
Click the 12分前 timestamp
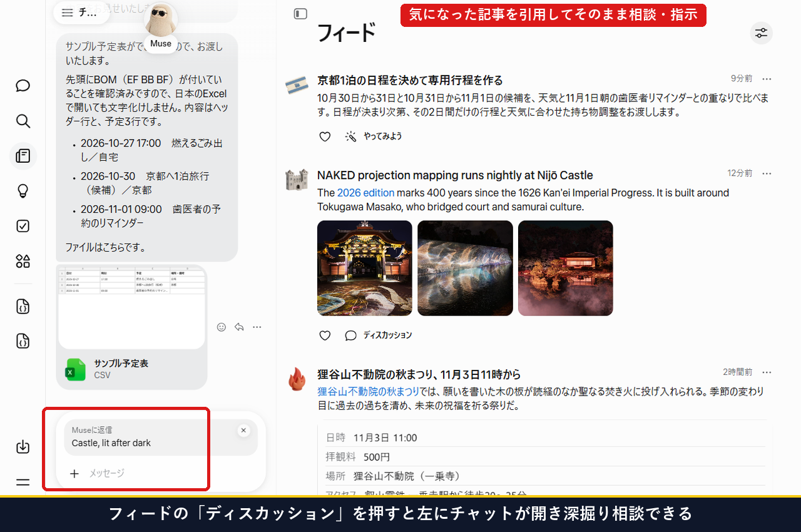[x=740, y=173]
